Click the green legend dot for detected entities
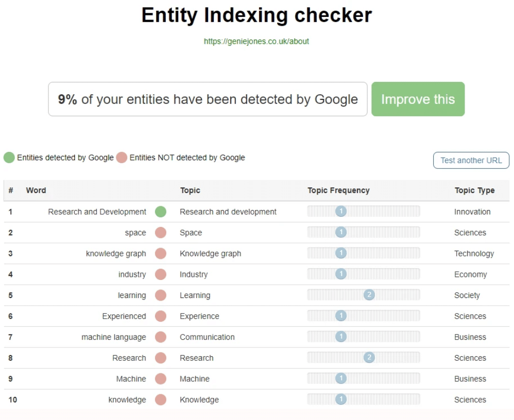The image size is (514, 420). pyautogui.click(x=9, y=157)
